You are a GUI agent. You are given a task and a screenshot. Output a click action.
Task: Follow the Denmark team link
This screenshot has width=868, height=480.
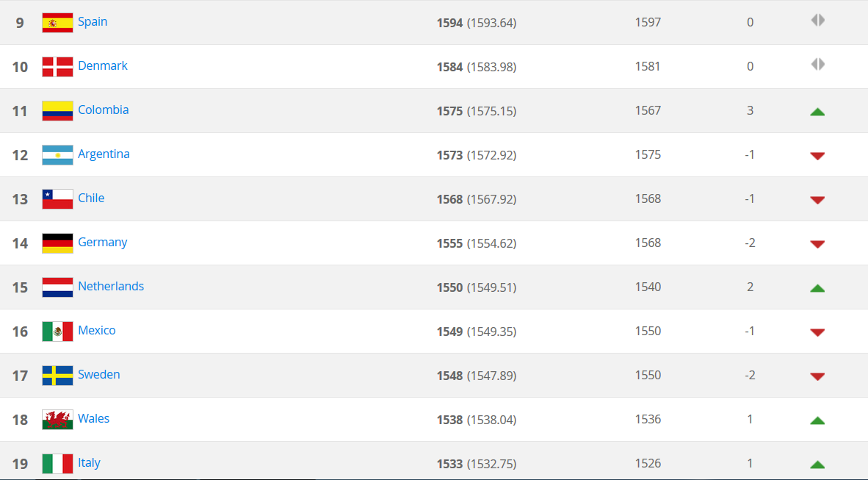click(x=103, y=65)
